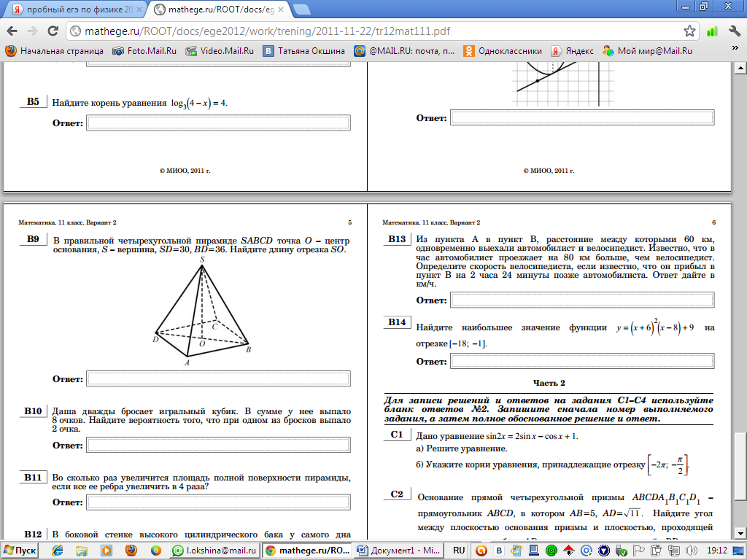Click the B14 task label
The height and width of the screenshot is (560, 747).
tap(397, 322)
